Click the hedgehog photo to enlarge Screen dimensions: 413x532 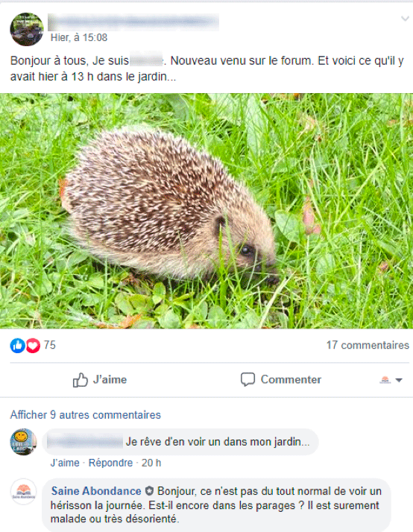(206, 211)
